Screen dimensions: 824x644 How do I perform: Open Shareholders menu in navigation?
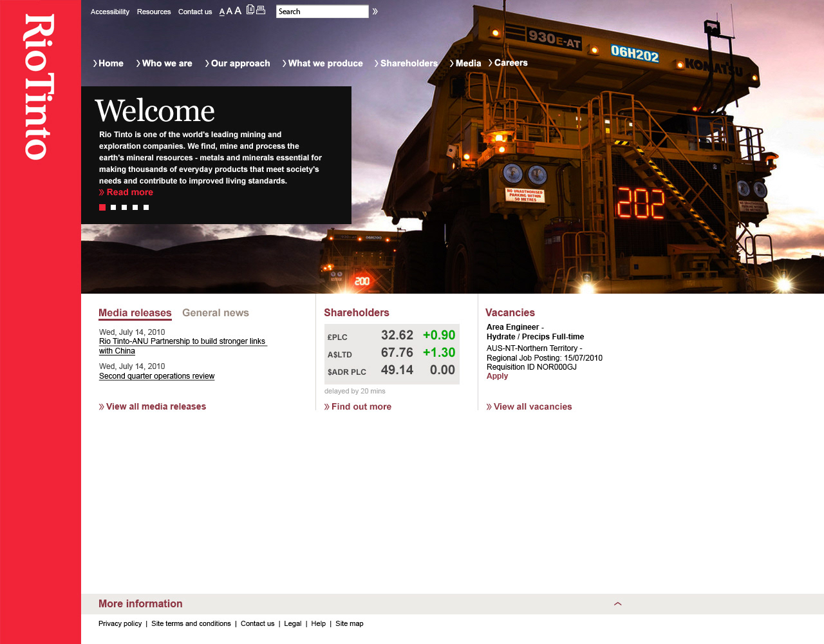pos(406,63)
